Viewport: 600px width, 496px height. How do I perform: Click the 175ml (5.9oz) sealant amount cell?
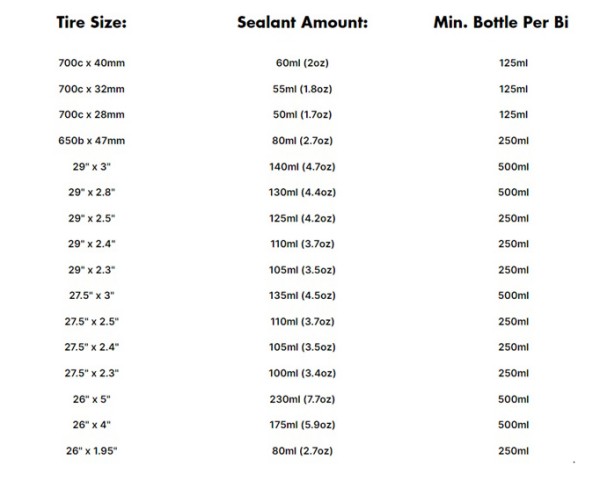click(x=302, y=424)
